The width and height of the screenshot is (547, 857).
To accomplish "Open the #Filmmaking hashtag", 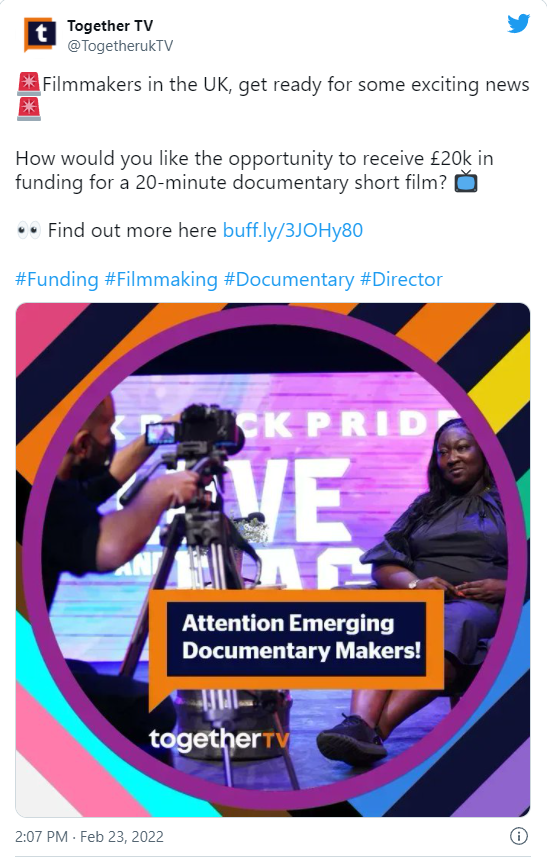I will [161, 279].
